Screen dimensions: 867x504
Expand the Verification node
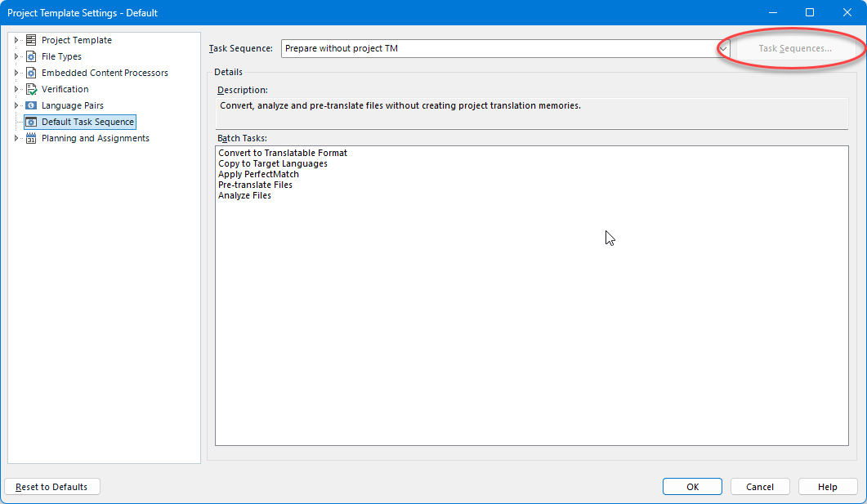point(16,89)
